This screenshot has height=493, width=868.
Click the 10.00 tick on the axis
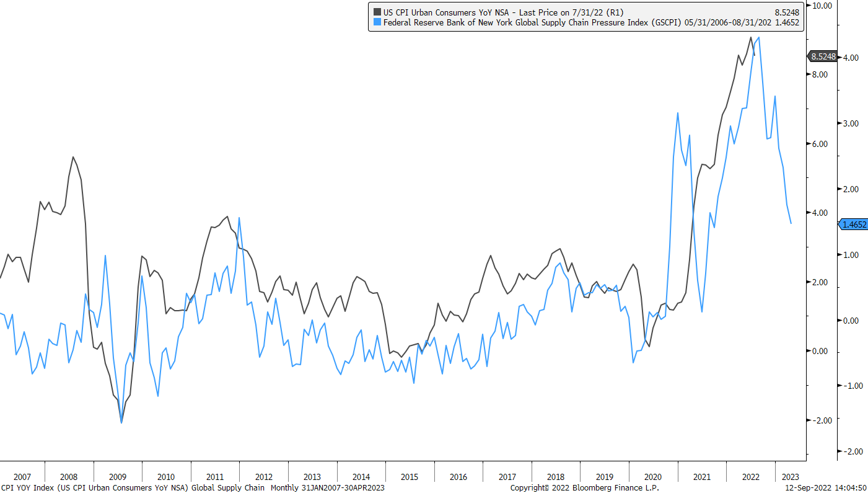click(821, 6)
